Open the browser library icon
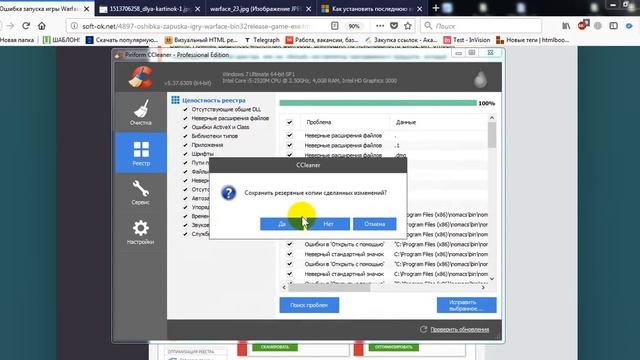 566,26
